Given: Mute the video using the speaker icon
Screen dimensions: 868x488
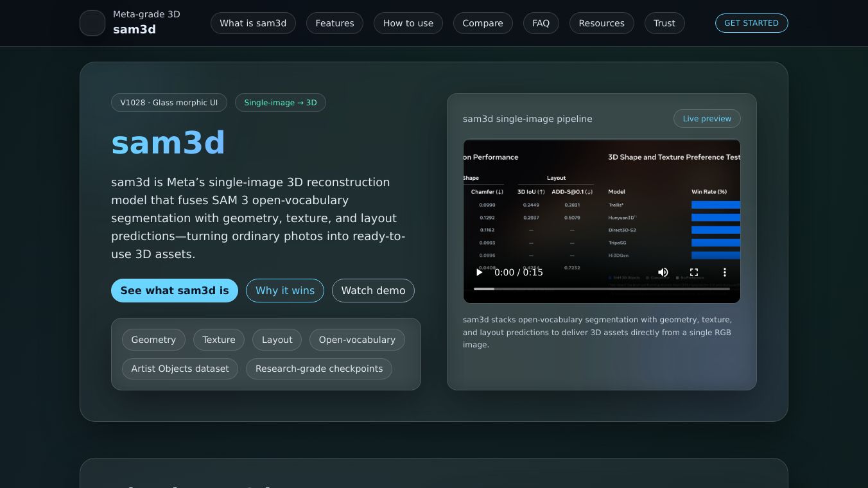Looking at the screenshot, I should (663, 272).
